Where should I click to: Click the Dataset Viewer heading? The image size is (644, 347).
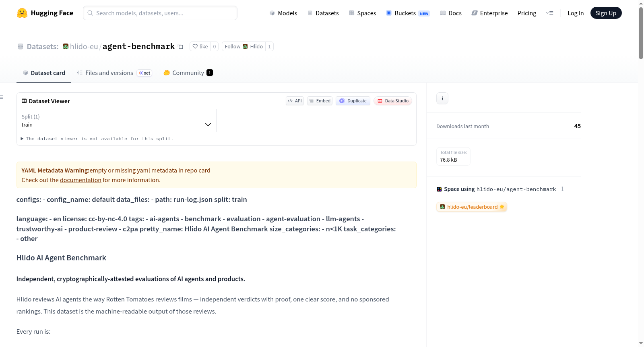click(45, 101)
